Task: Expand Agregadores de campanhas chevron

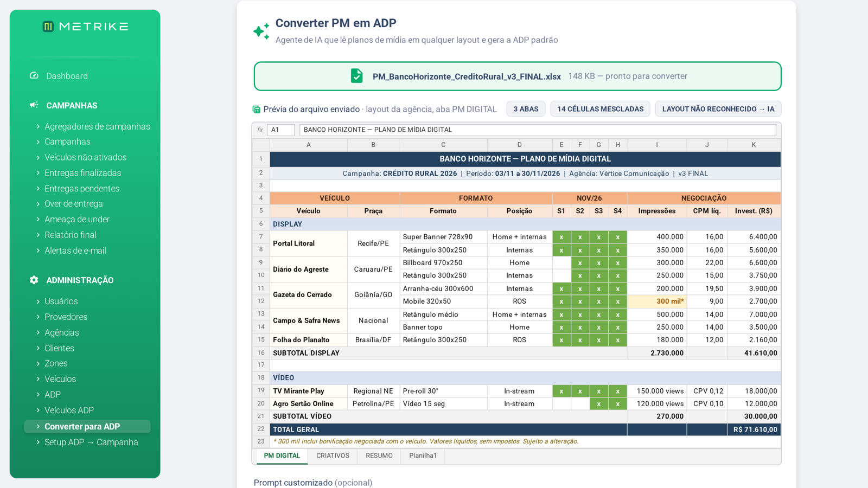Action: (x=38, y=126)
